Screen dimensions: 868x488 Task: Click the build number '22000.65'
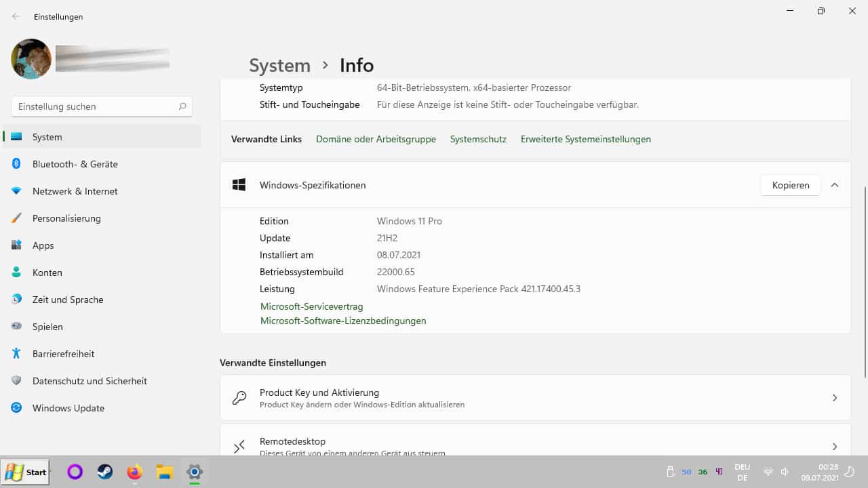point(396,272)
